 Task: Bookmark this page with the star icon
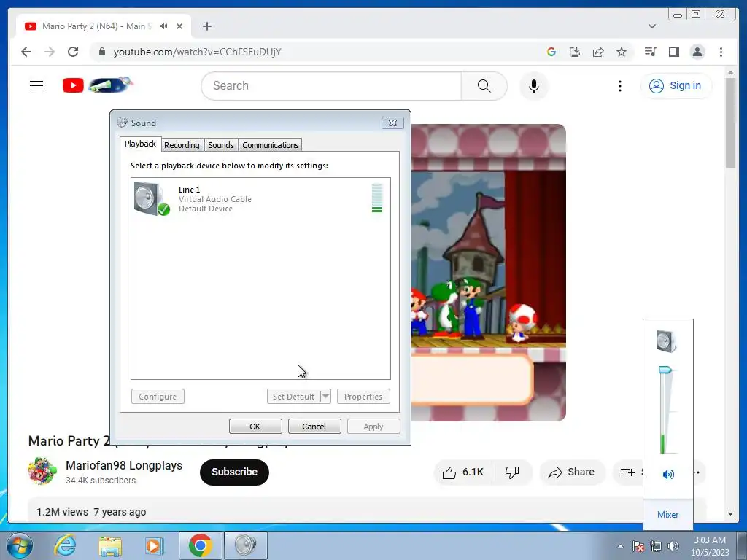(622, 52)
